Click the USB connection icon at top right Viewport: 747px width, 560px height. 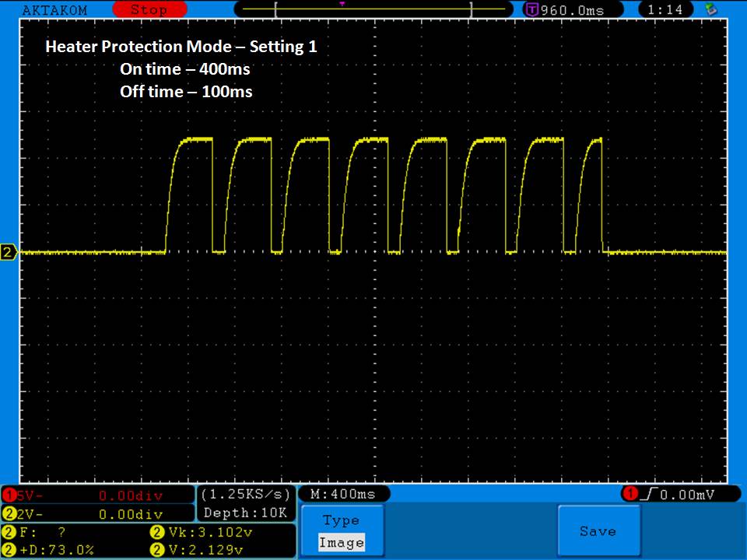click(710, 9)
